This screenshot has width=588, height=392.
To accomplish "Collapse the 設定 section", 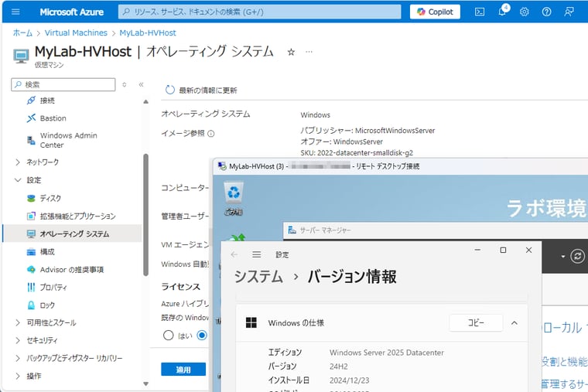I will [x=18, y=180].
